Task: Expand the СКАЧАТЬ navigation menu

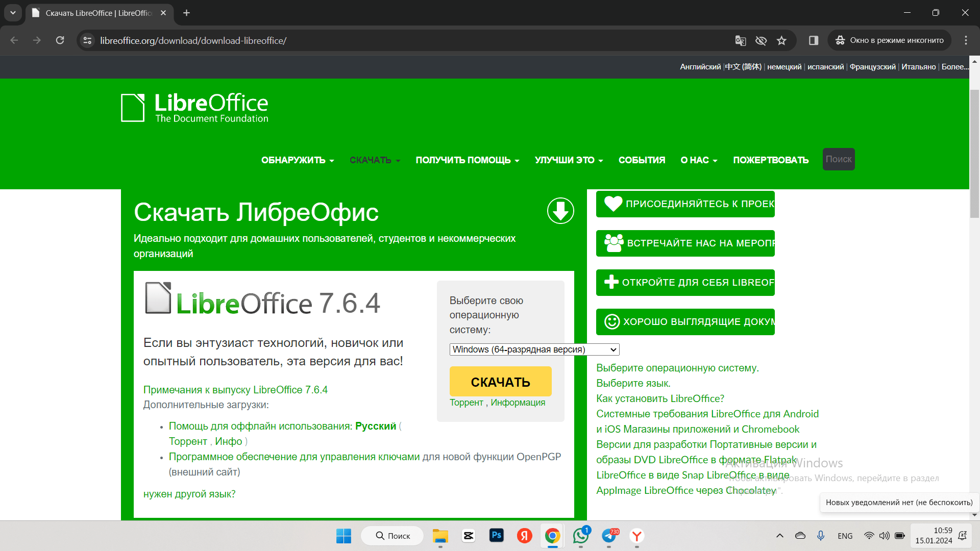Action: tap(375, 160)
